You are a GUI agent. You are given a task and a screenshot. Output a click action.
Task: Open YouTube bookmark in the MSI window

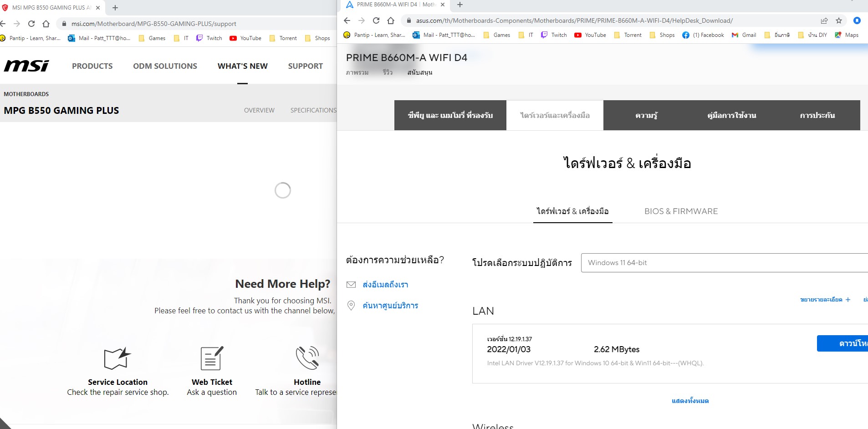[245, 38]
